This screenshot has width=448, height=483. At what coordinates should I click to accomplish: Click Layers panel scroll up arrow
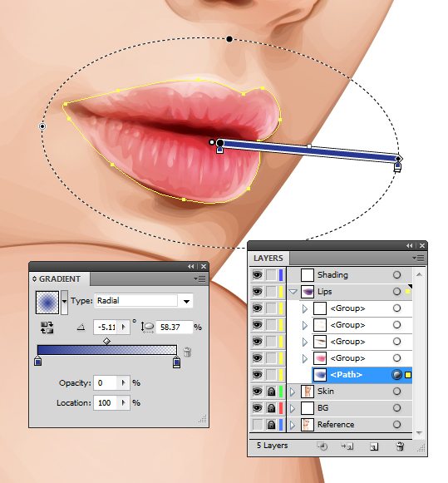[x=419, y=274]
